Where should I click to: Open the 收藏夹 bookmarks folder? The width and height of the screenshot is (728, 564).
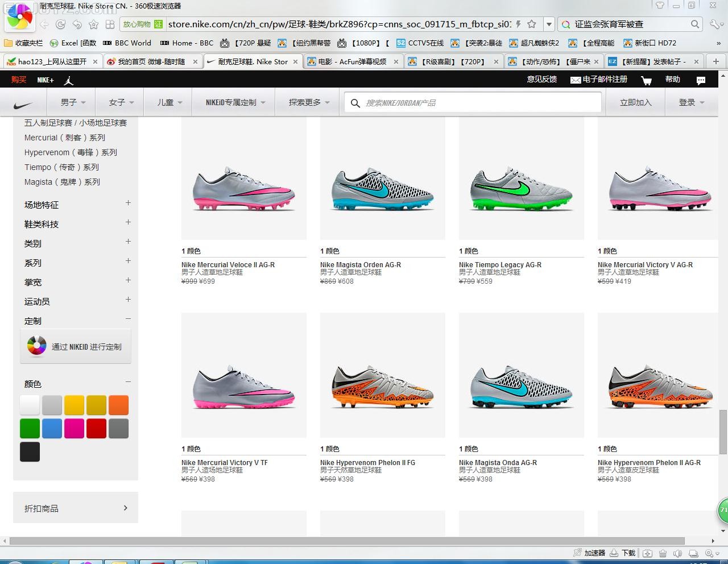click(x=23, y=43)
